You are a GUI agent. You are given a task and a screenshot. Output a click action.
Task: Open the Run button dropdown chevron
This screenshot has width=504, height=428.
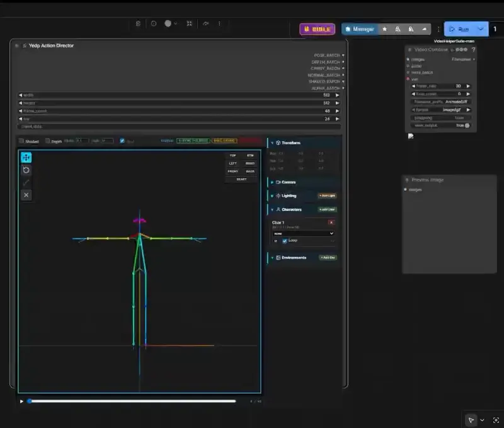coord(481,29)
